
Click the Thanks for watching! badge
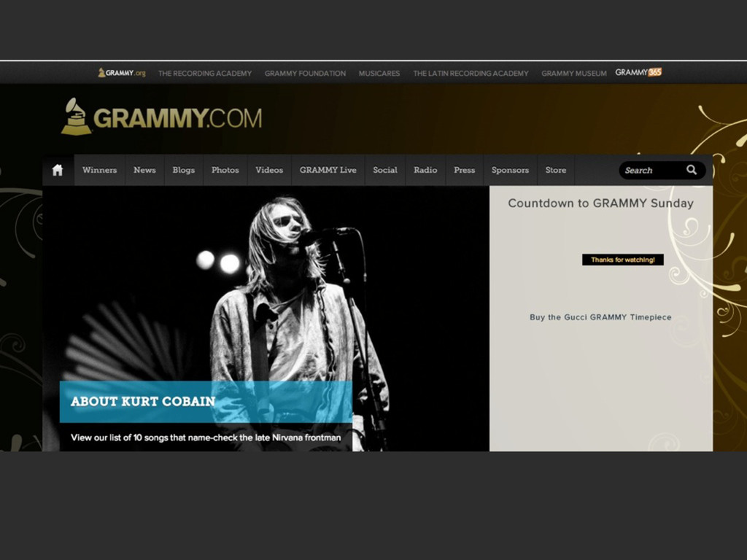pyautogui.click(x=623, y=260)
